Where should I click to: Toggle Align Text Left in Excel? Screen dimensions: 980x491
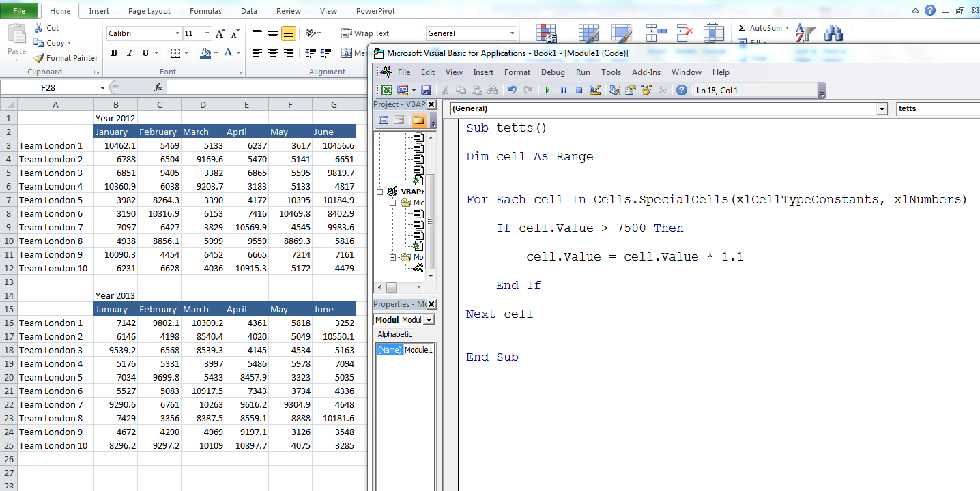[x=257, y=53]
